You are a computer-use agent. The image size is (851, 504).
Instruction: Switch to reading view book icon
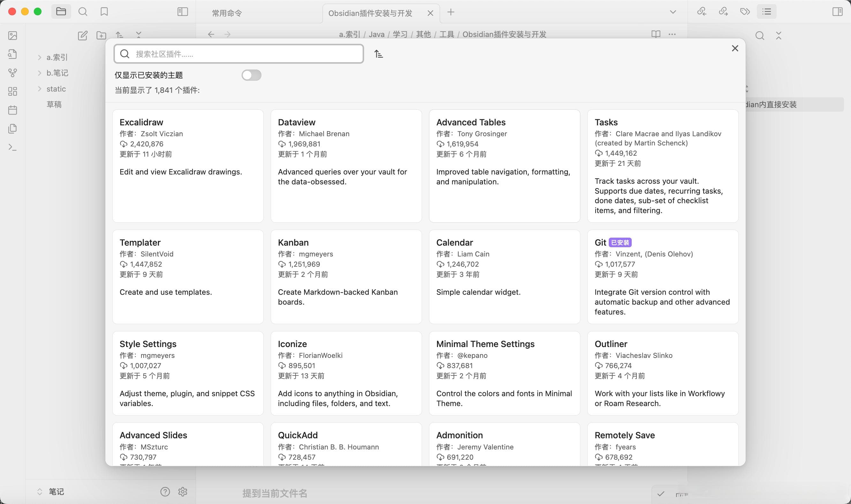coord(656,34)
